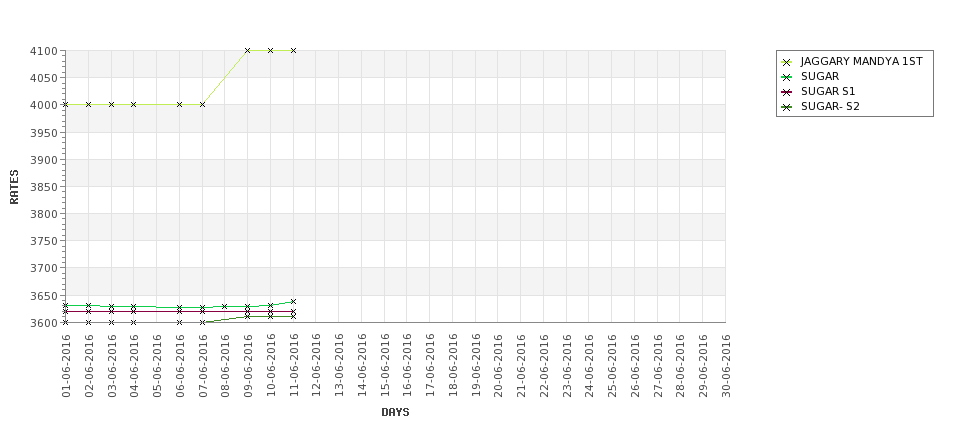
Task: Click Jaggary data point at 4000 on 04-06-2016
Action: point(134,104)
